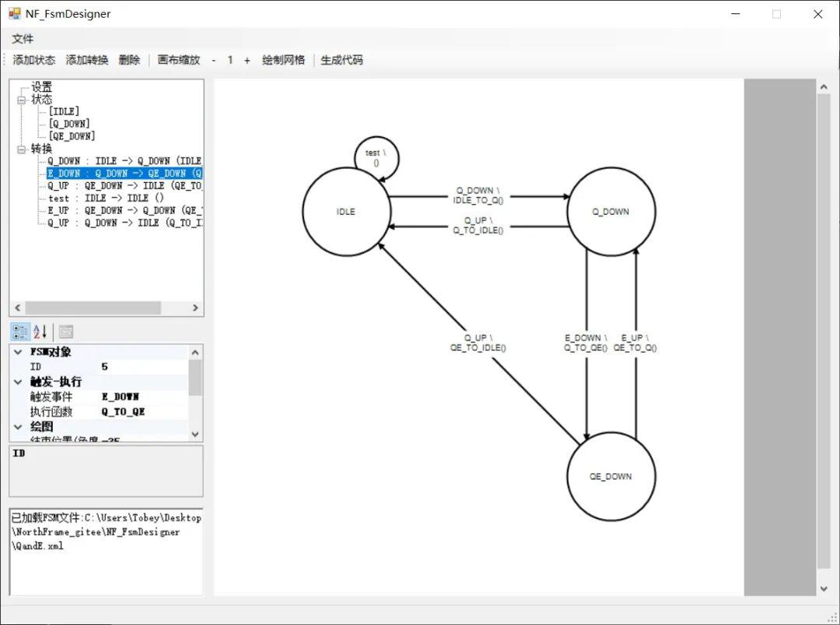This screenshot has height=625, width=840.
Task: Click tree horizontal scrollbar left arrow
Action: [x=18, y=307]
